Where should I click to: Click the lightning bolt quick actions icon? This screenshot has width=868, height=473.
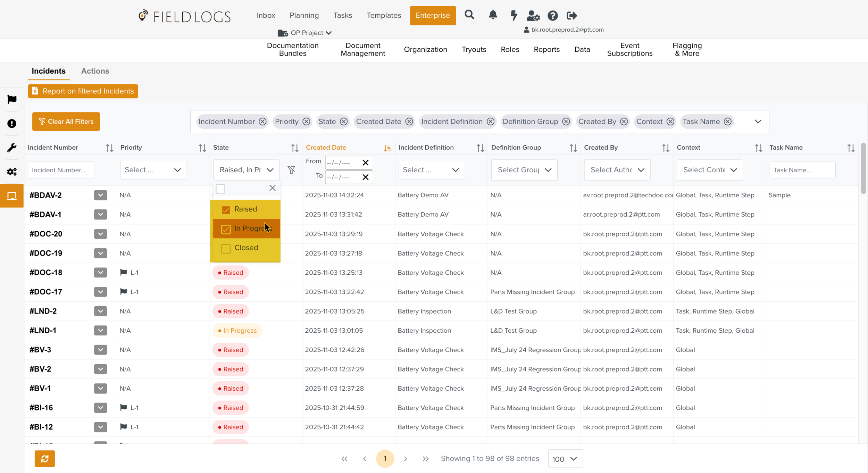[514, 15]
